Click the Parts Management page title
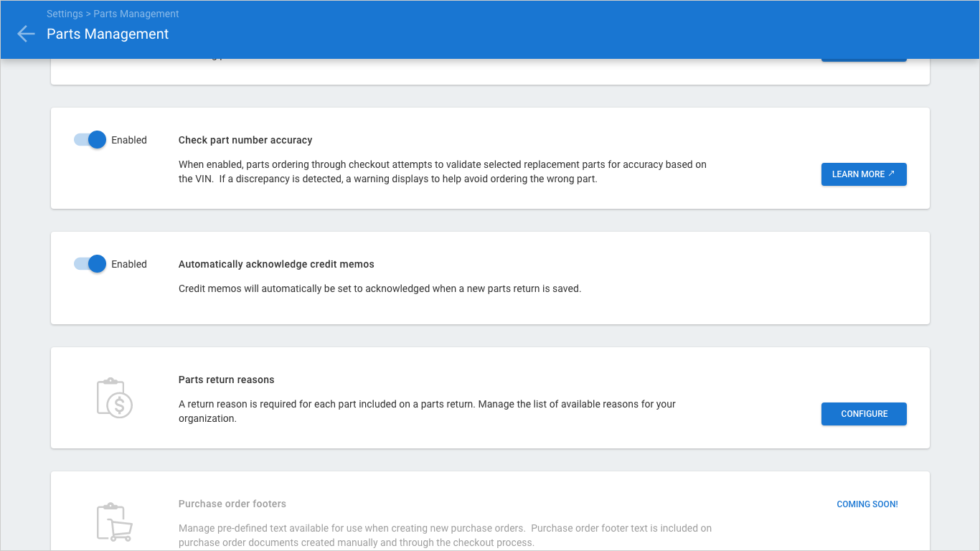980x551 pixels. [x=108, y=34]
